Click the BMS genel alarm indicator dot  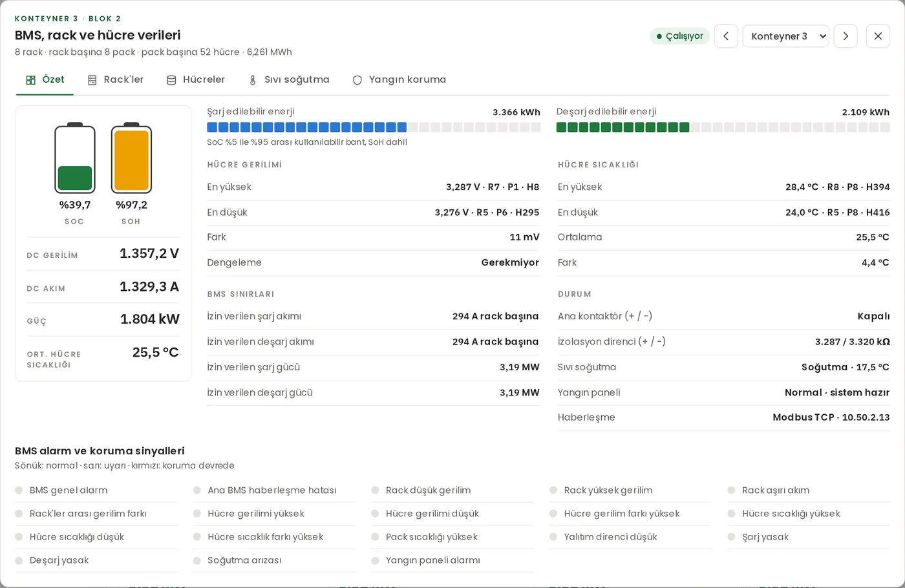pyautogui.click(x=19, y=490)
